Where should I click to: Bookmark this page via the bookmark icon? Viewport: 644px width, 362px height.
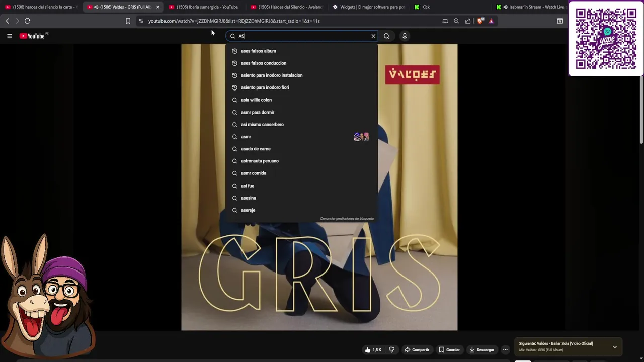pyautogui.click(x=128, y=21)
